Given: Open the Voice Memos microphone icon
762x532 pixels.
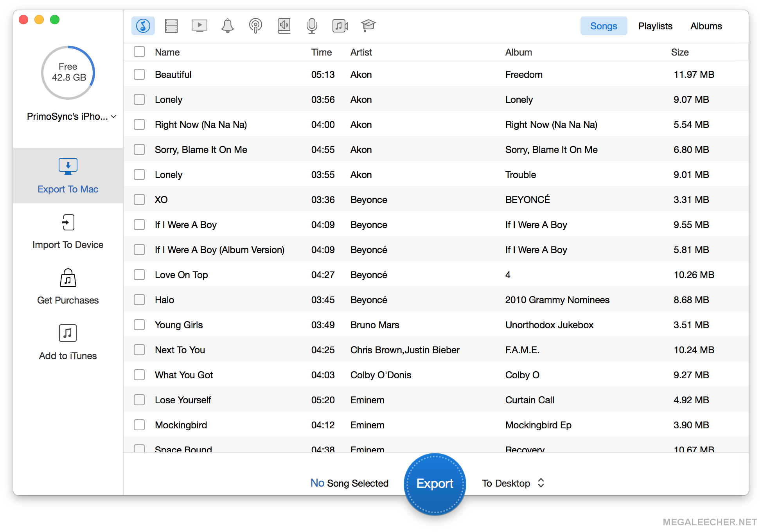Looking at the screenshot, I should click(x=312, y=26).
